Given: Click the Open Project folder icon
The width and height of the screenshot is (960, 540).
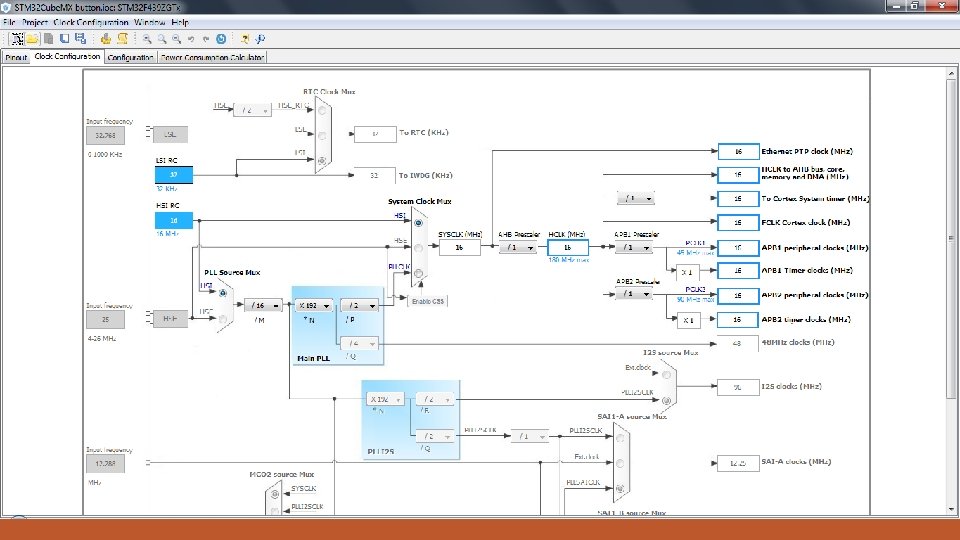Looking at the screenshot, I should coord(32,39).
